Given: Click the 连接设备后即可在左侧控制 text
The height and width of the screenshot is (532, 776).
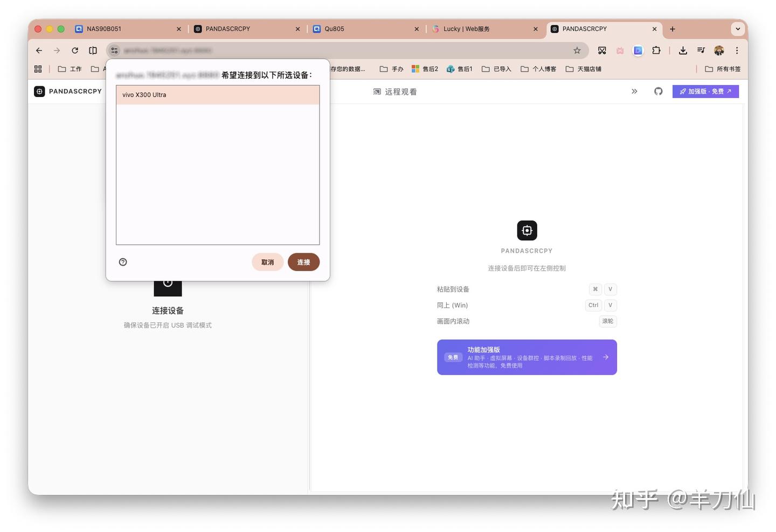Looking at the screenshot, I should point(527,268).
